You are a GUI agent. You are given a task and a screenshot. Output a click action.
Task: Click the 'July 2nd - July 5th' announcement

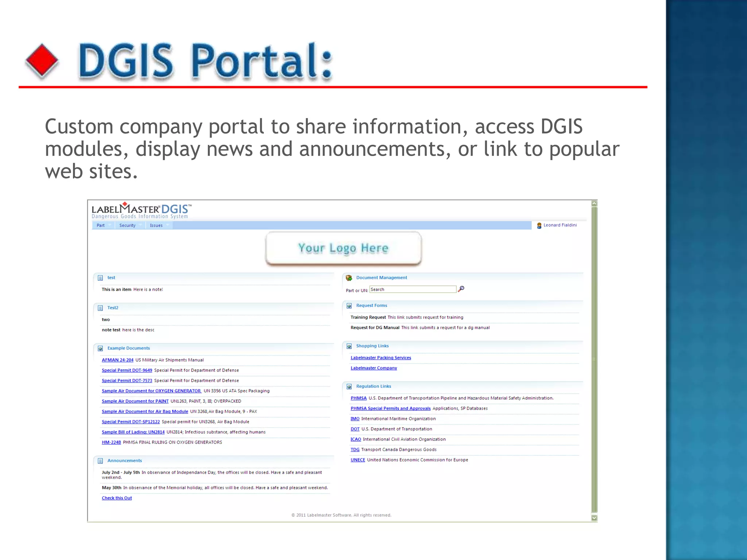tap(121, 472)
